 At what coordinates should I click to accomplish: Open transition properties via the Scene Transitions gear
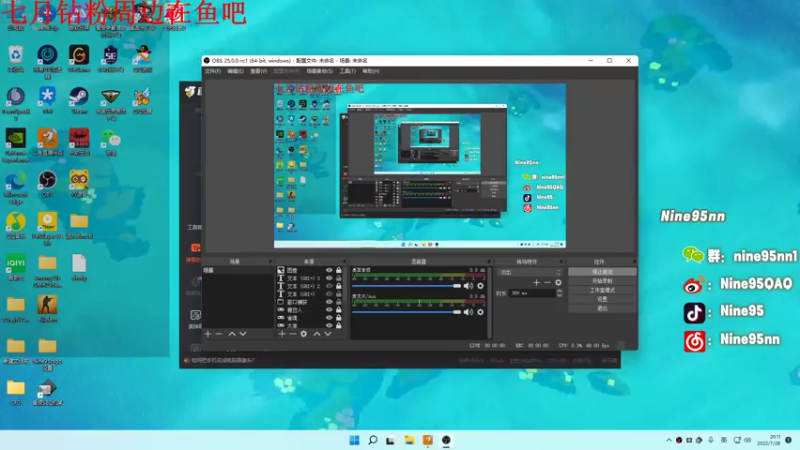(x=558, y=282)
